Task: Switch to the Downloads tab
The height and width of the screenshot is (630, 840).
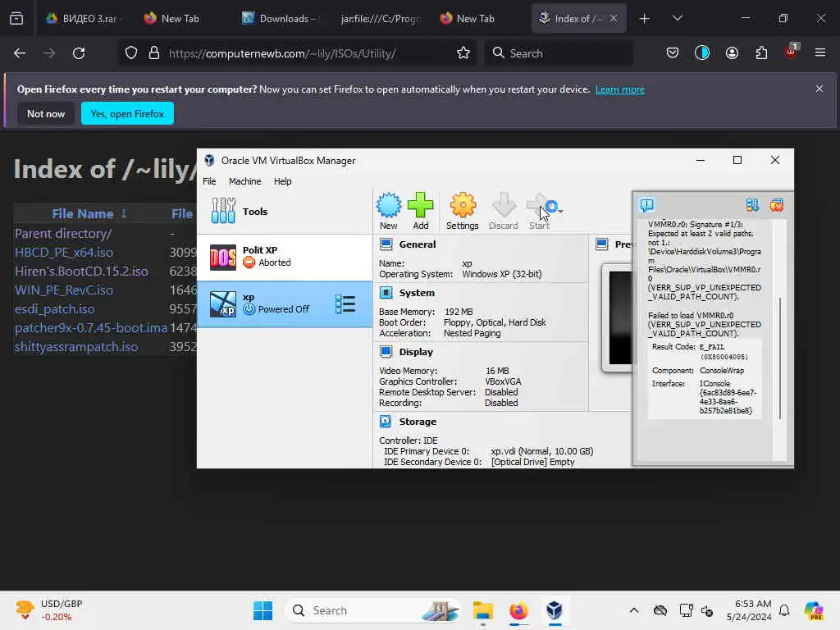Action: coord(281,18)
